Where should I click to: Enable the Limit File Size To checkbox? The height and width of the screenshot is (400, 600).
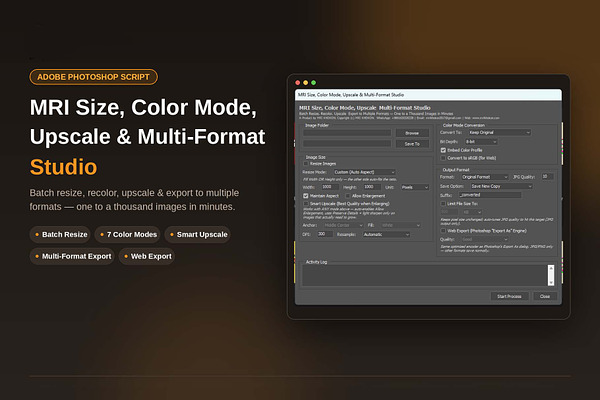[443, 204]
